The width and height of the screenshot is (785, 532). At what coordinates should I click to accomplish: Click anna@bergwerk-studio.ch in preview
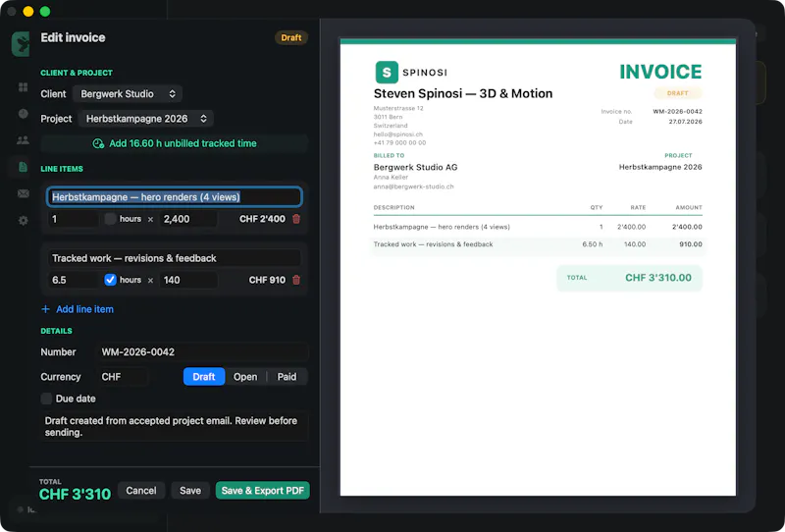[413, 186]
